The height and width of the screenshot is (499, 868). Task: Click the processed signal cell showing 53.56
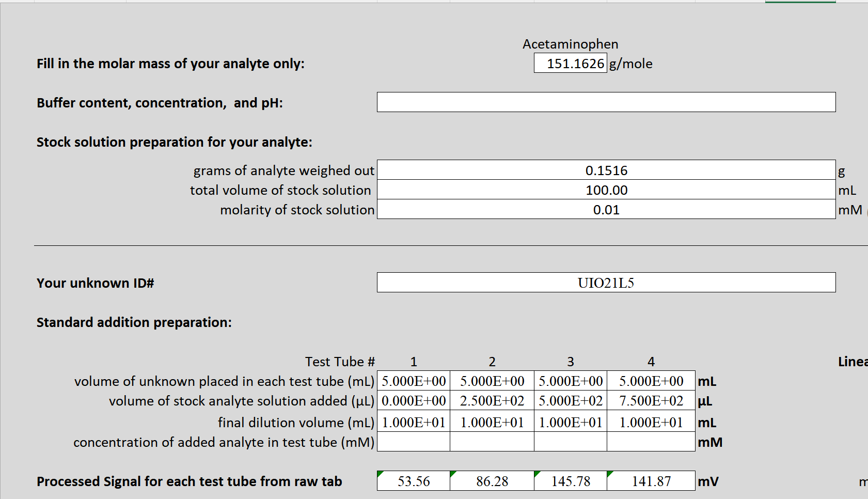tap(413, 481)
